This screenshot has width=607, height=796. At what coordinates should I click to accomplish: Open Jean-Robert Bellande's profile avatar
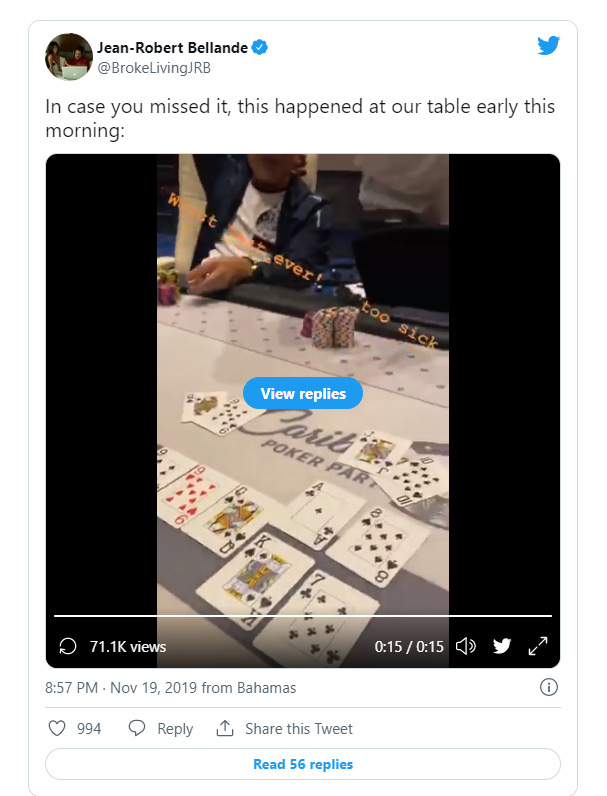[x=69, y=57]
